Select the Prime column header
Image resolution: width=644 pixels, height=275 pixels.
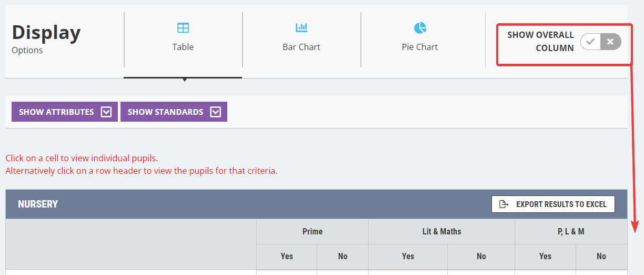tap(313, 232)
